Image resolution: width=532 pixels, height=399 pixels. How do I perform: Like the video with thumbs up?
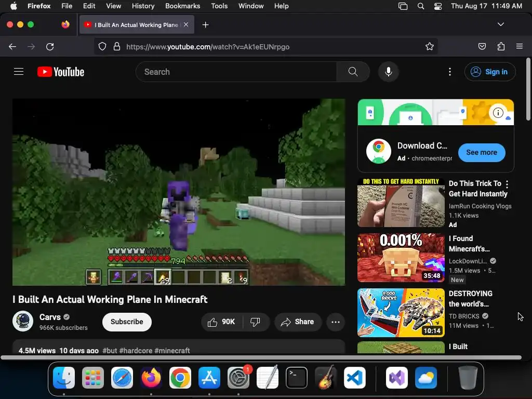point(222,322)
